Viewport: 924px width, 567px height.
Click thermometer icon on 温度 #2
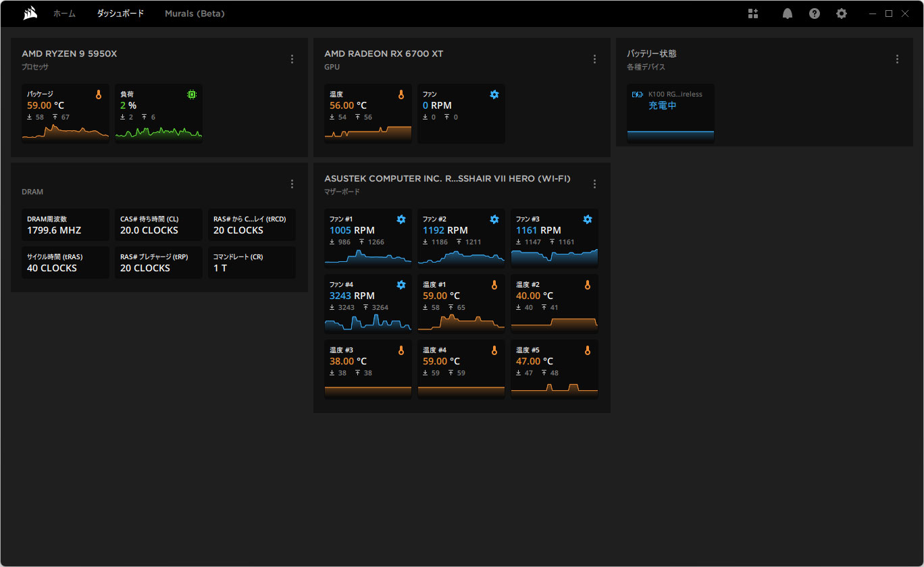pyautogui.click(x=588, y=285)
